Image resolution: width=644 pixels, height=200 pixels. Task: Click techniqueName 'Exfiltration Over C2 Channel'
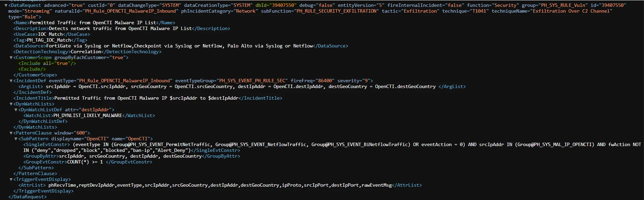(x=571, y=11)
